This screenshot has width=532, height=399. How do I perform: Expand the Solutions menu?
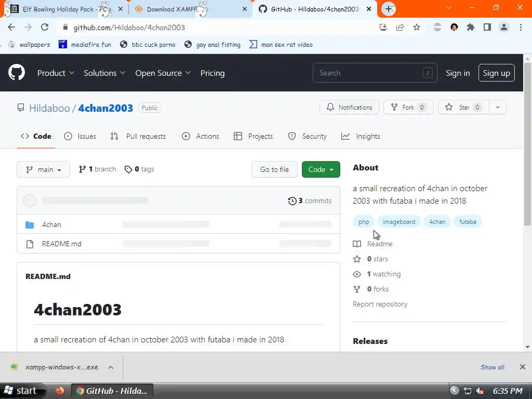(104, 73)
